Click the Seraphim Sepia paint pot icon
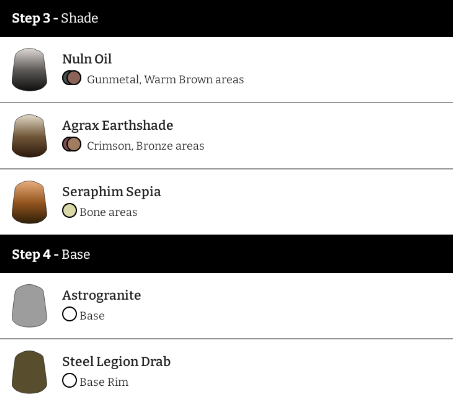 [x=29, y=202]
